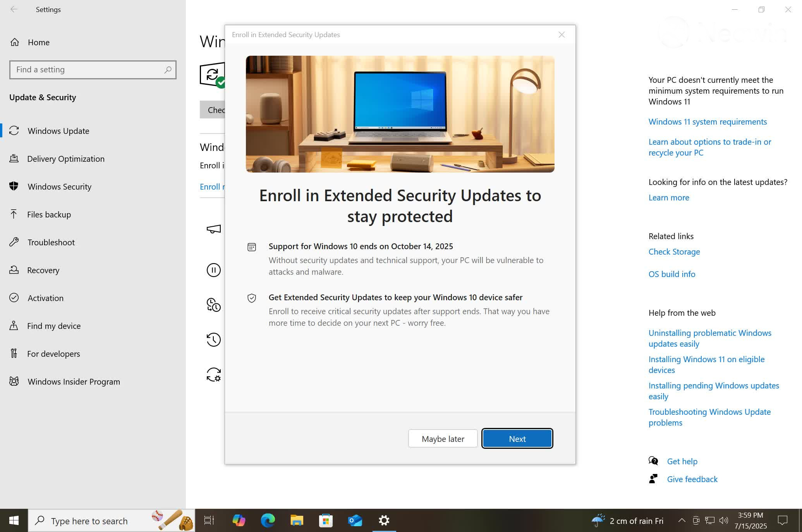Open the notification center
This screenshot has width=802, height=532.
click(x=782, y=520)
